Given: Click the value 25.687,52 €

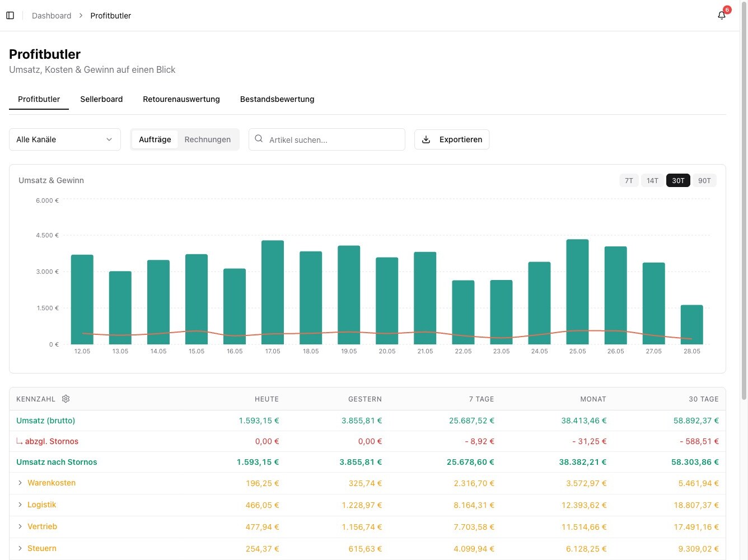Looking at the screenshot, I should [471, 421].
